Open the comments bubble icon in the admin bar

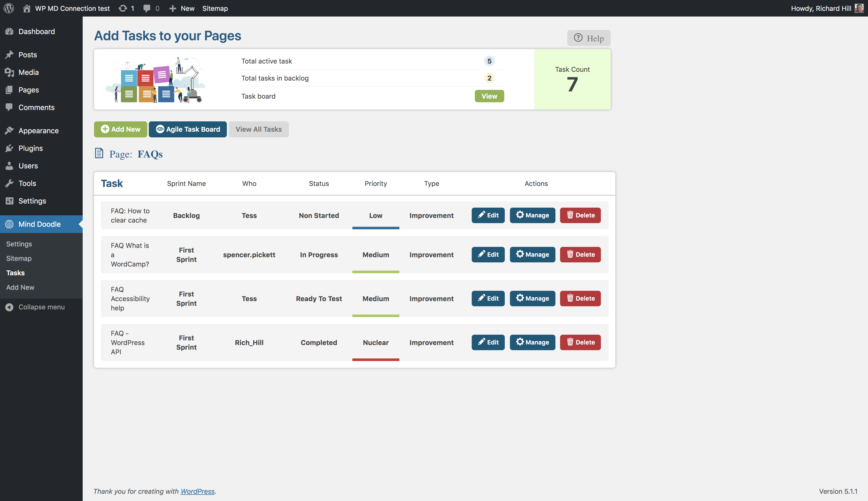(x=147, y=8)
